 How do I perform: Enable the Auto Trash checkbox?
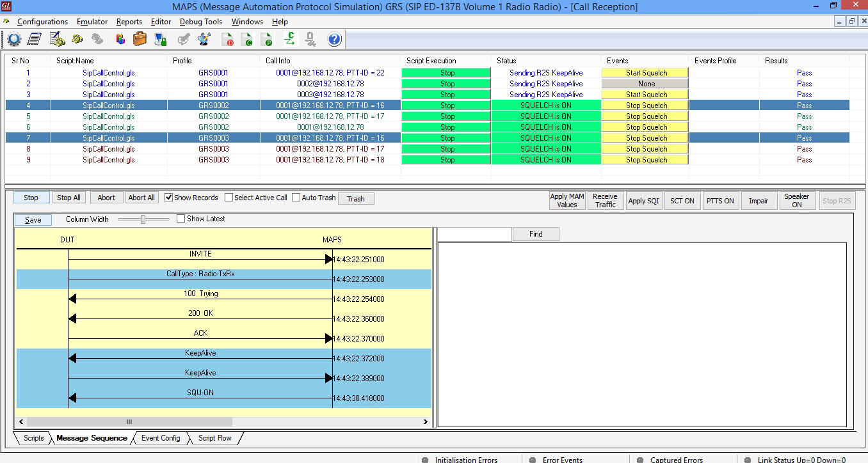(x=296, y=198)
